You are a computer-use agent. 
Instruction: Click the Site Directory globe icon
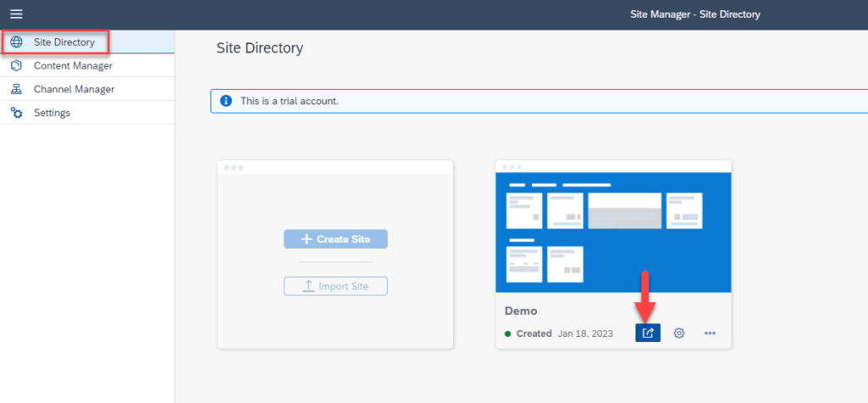click(16, 42)
